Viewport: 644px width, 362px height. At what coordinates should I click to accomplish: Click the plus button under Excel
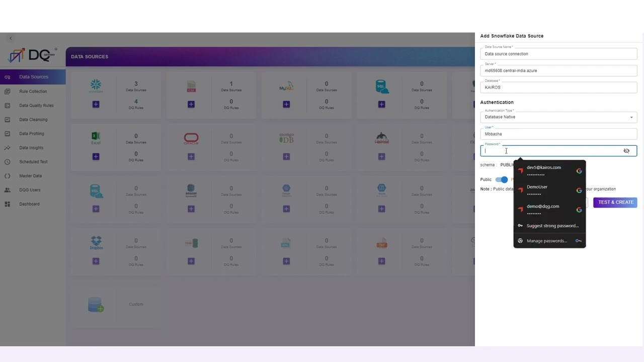(x=96, y=156)
